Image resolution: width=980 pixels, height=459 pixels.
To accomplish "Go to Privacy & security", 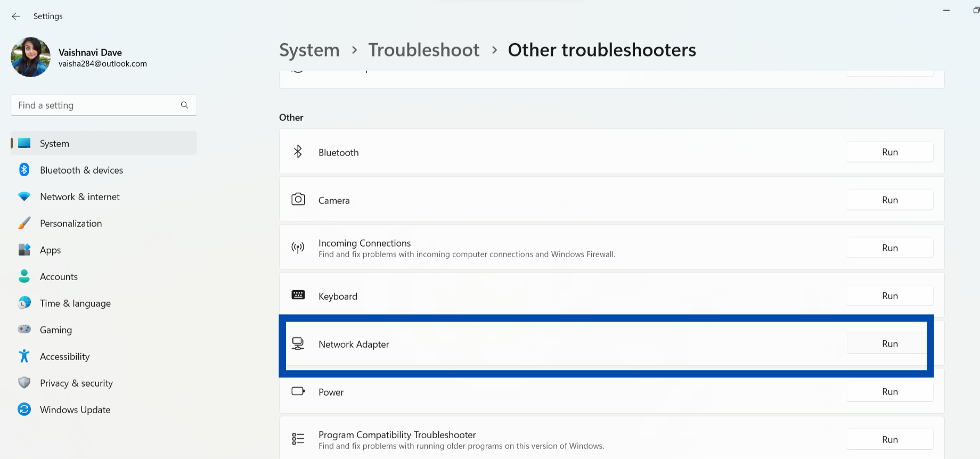I will [76, 383].
